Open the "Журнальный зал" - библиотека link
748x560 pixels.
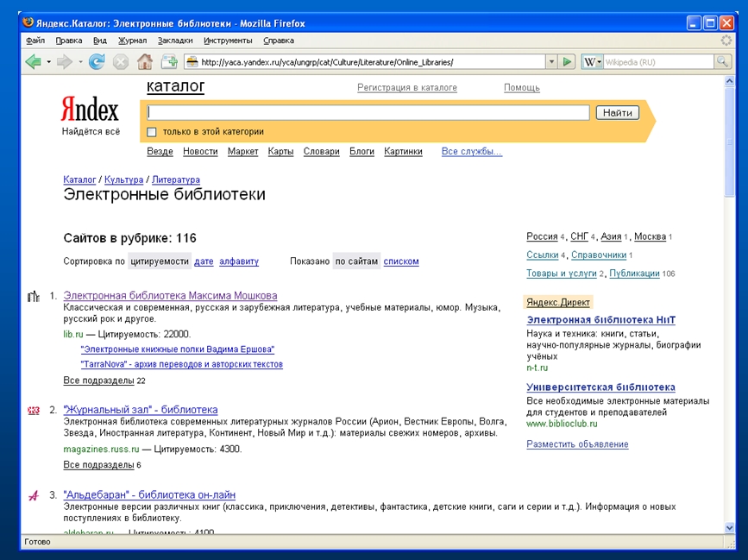(x=141, y=410)
